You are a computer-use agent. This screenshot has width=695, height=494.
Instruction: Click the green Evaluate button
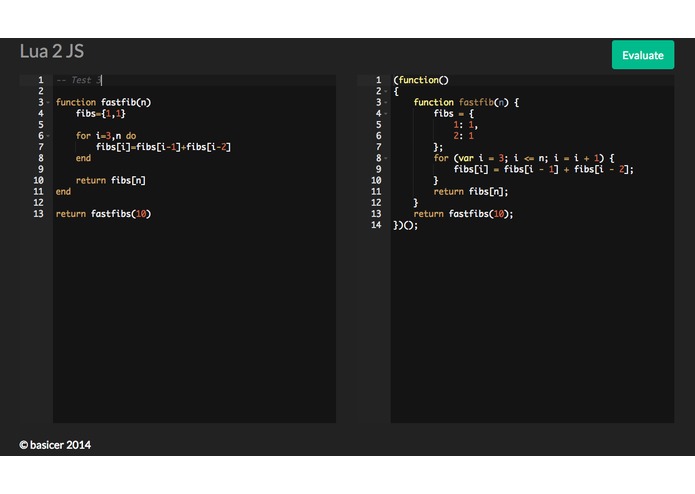tap(643, 55)
